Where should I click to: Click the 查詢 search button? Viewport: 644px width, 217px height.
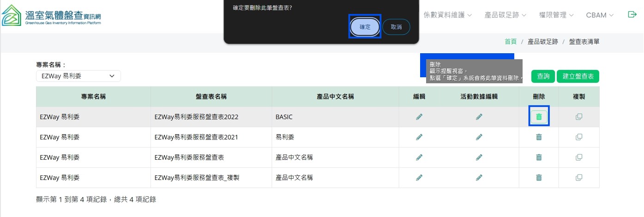pyautogui.click(x=543, y=76)
